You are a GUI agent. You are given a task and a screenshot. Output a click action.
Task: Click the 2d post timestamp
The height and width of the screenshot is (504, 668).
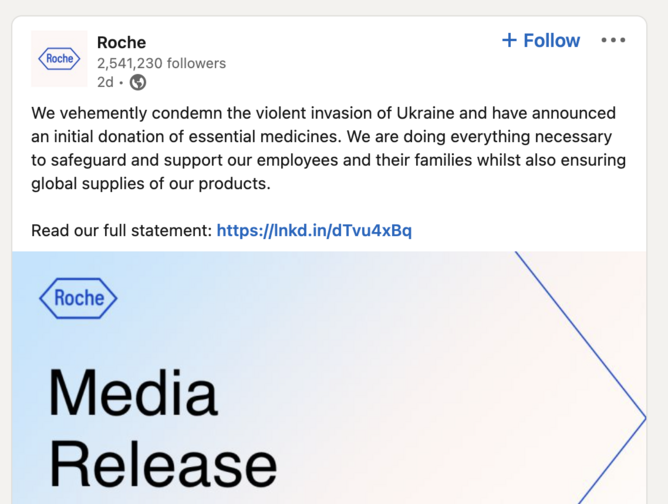pos(105,82)
